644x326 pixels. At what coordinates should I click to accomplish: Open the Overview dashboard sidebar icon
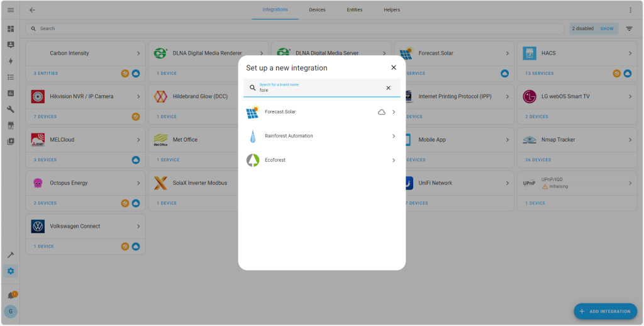[11, 29]
